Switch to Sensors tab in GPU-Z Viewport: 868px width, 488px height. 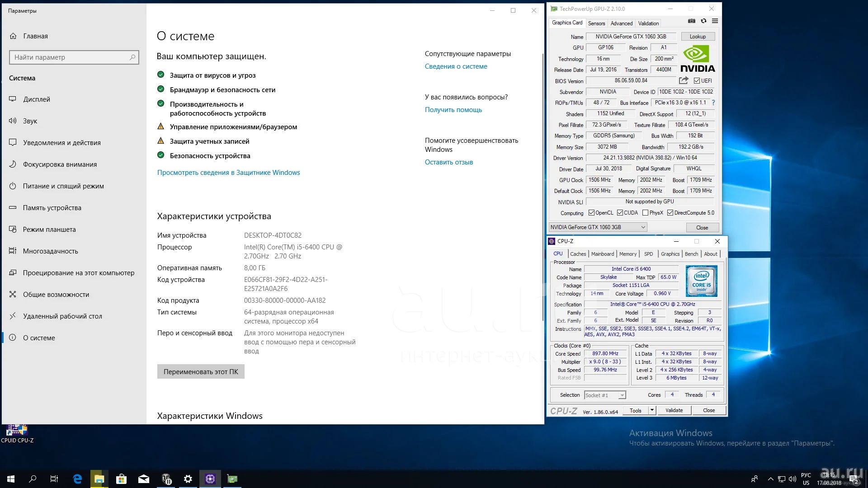tap(596, 23)
